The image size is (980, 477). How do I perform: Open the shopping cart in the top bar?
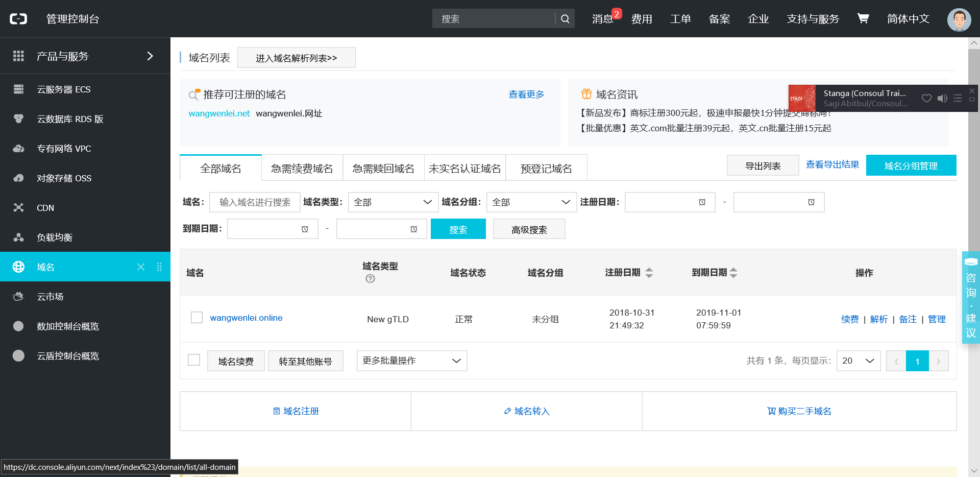coord(863,18)
